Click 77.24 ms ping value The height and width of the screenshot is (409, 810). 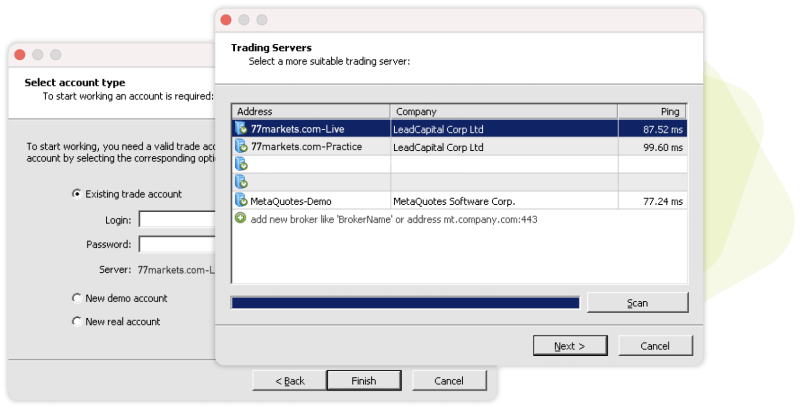coord(663,201)
